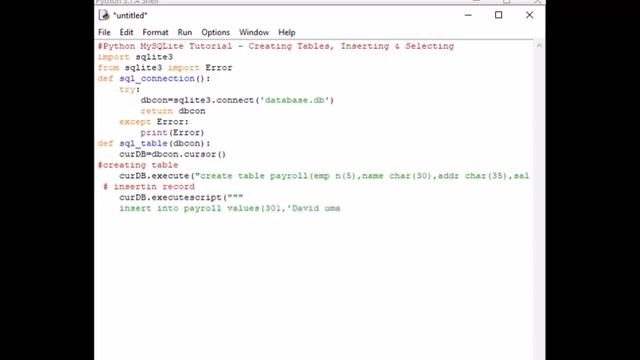Click the 'curDB.executescript' line
Viewport: 640px width, 360px height.
(181, 198)
